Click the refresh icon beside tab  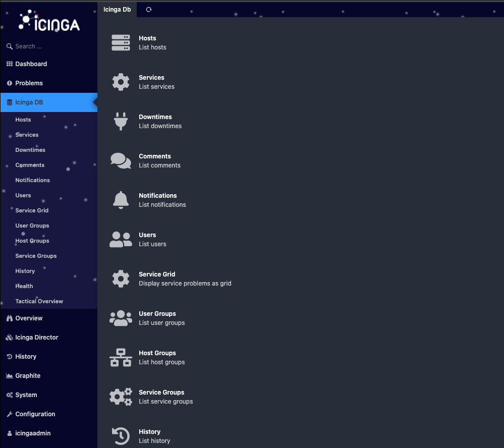click(x=148, y=10)
